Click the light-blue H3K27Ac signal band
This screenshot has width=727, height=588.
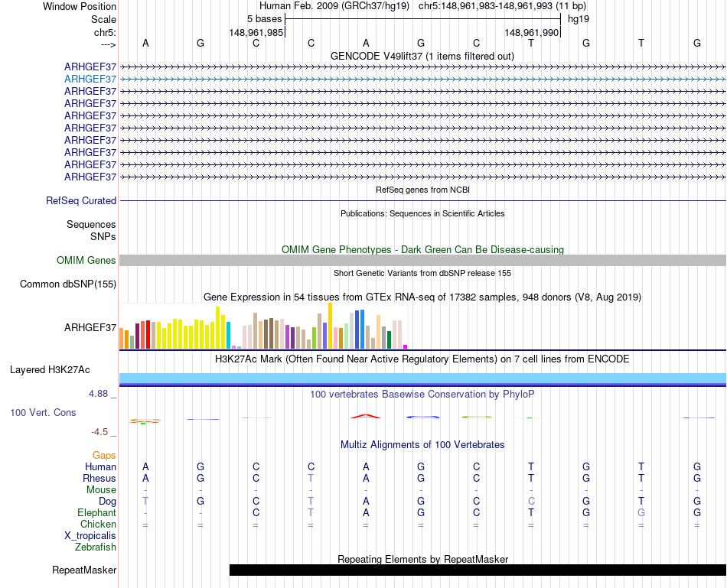(422, 378)
